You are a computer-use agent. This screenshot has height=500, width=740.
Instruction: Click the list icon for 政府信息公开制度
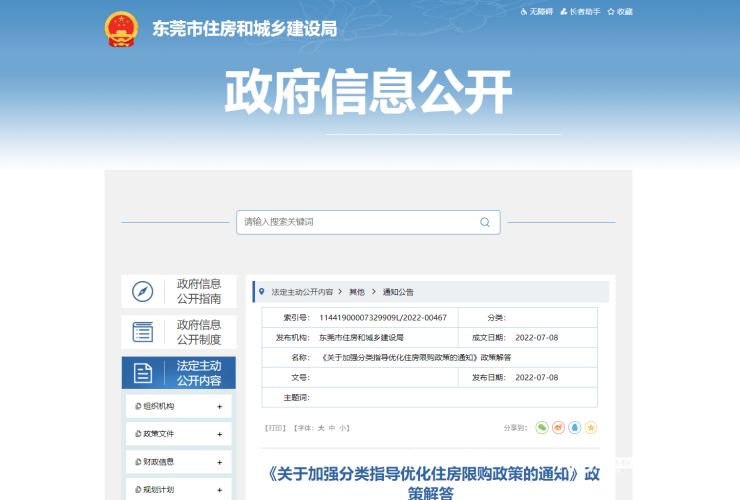(x=143, y=332)
